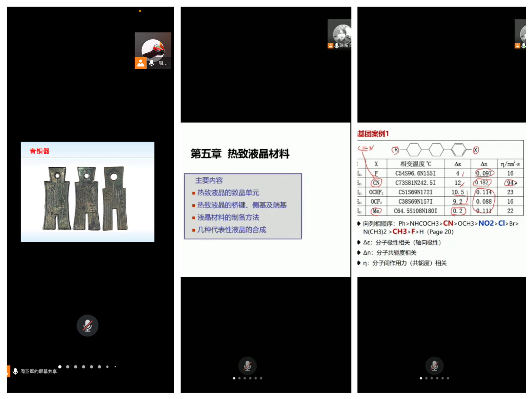The height and width of the screenshot is (399, 532).
Task: Click the circled CN cell in the table
Action: click(x=376, y=183)
